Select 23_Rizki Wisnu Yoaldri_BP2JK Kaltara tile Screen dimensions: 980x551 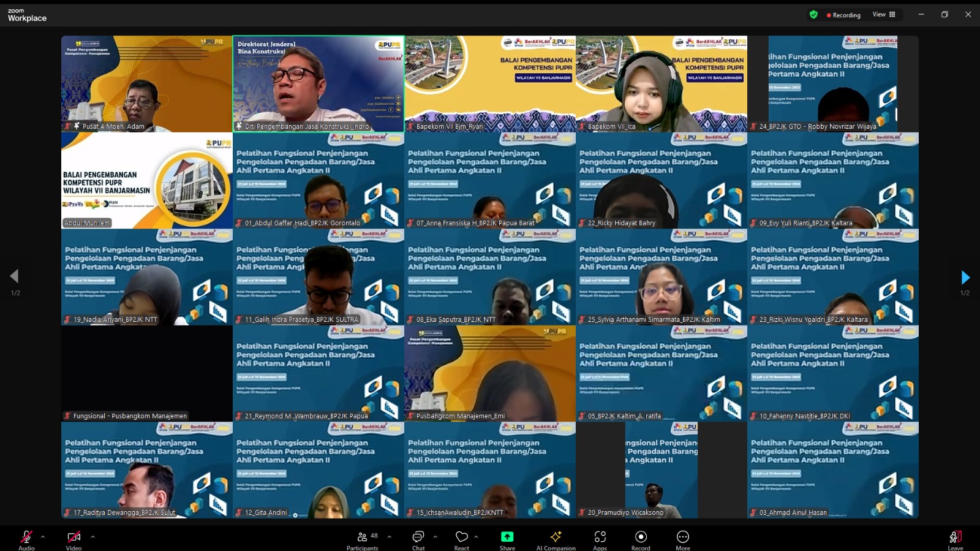(833, 277)
